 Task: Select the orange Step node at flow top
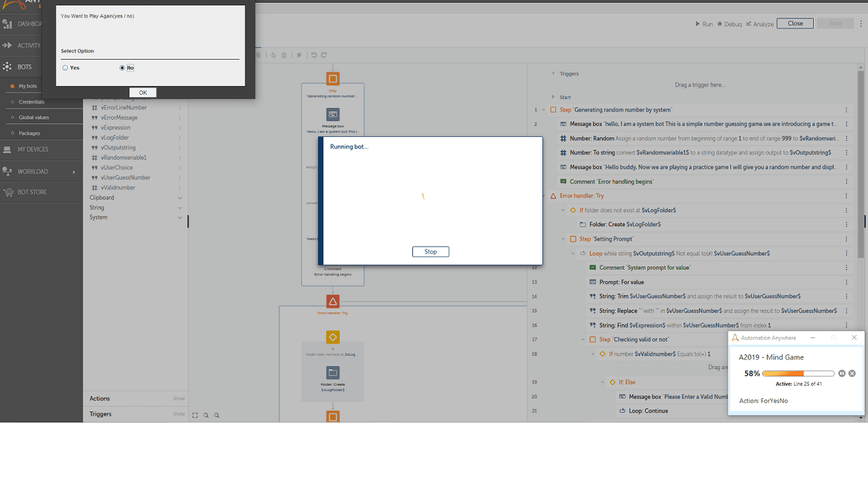tap(332, 78)
